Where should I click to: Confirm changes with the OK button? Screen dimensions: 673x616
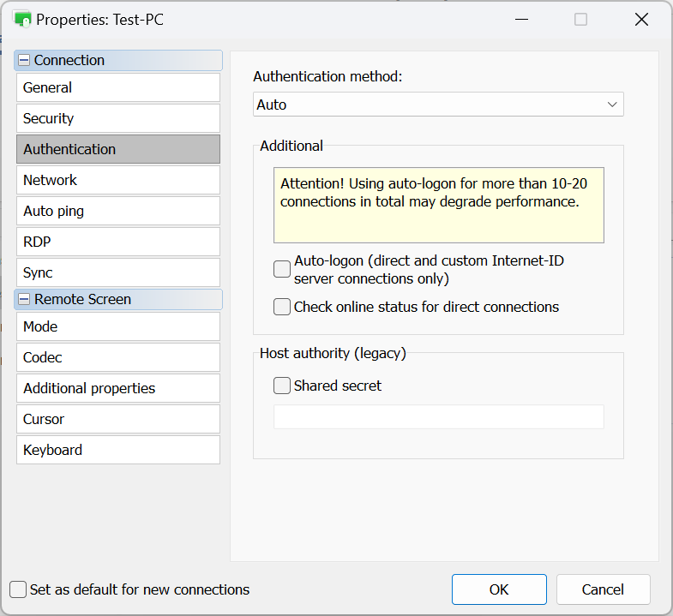pyautogui.click(x=499, y=589)
